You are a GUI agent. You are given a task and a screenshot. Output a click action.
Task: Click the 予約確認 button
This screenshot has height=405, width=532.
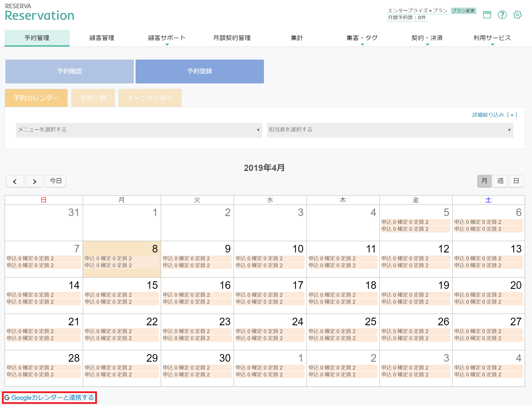[x=69, y=71]
